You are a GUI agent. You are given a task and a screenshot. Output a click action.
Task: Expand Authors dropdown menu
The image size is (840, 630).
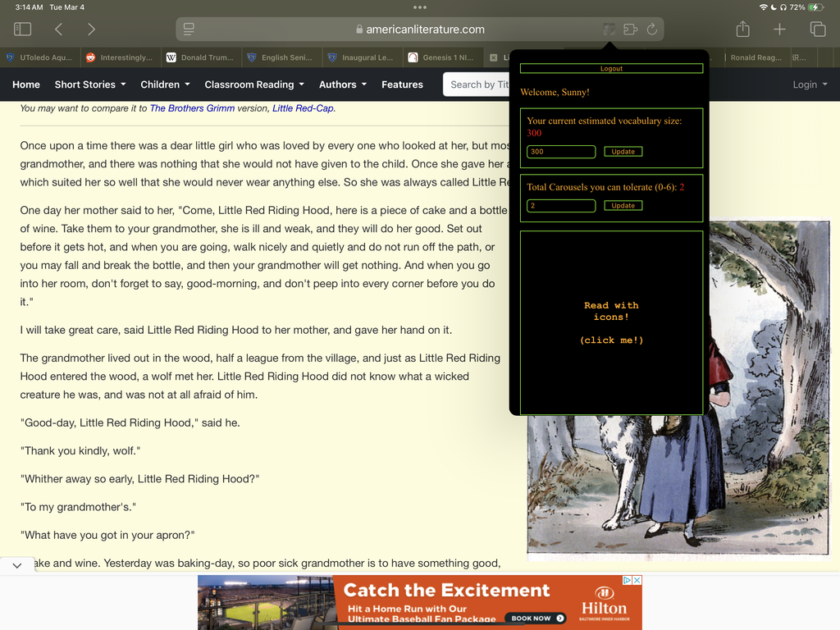343,84
